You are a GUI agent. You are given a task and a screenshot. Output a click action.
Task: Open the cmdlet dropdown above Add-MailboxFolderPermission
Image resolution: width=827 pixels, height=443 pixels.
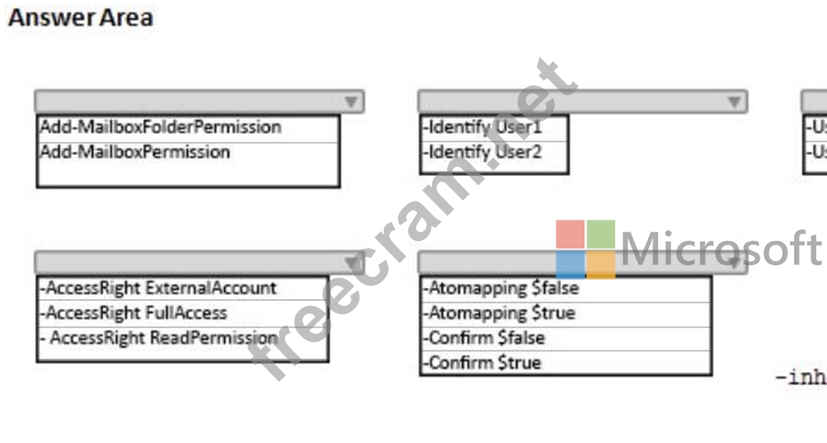click(x=199, y=102)
